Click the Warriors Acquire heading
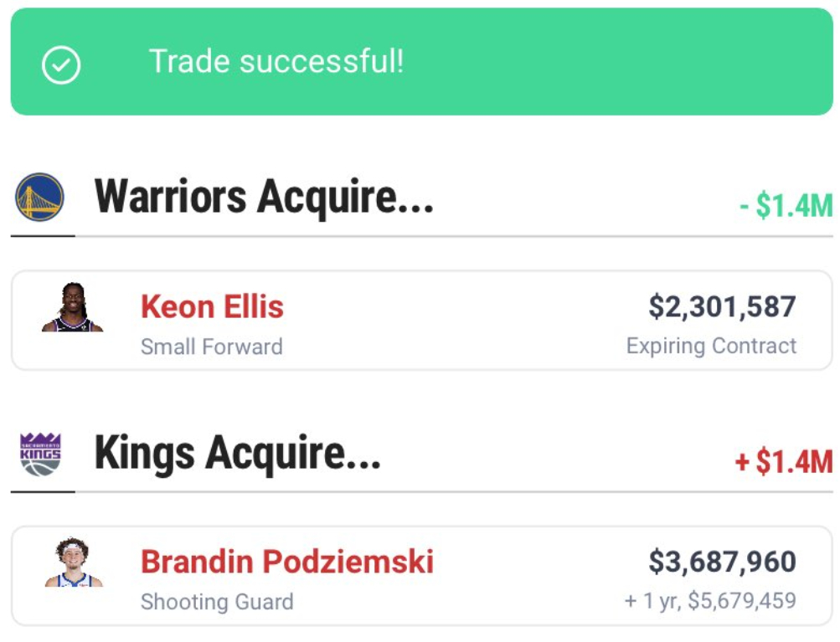The height and width of the screenshot is (642, 840). (264, 198)
